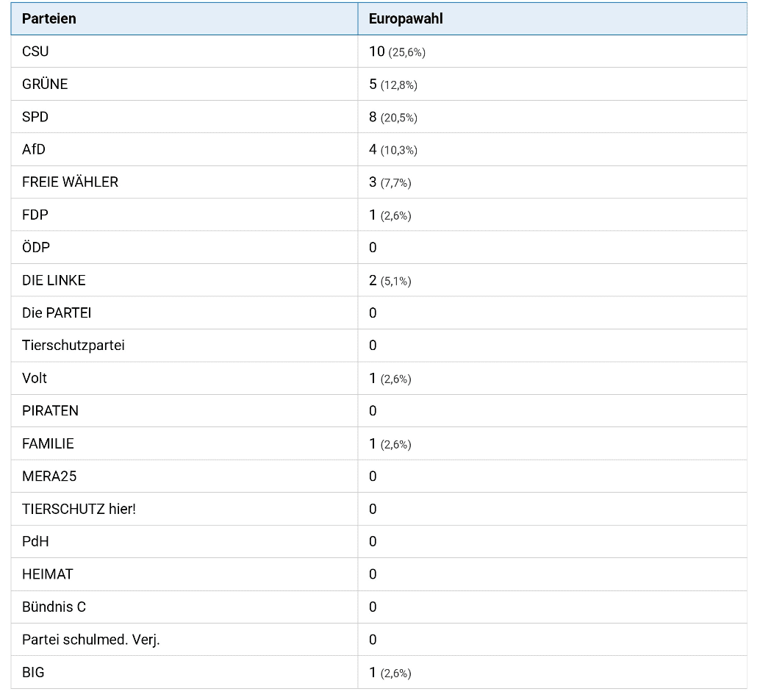Click the Tierschutzpartei party cell
This screenshot has width=760, height=700.
pyautogui.click(x=73, y=345)
